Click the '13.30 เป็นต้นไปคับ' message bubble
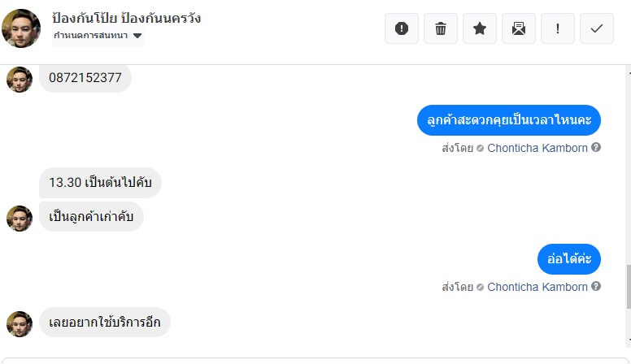 click(x=101, y=183)
